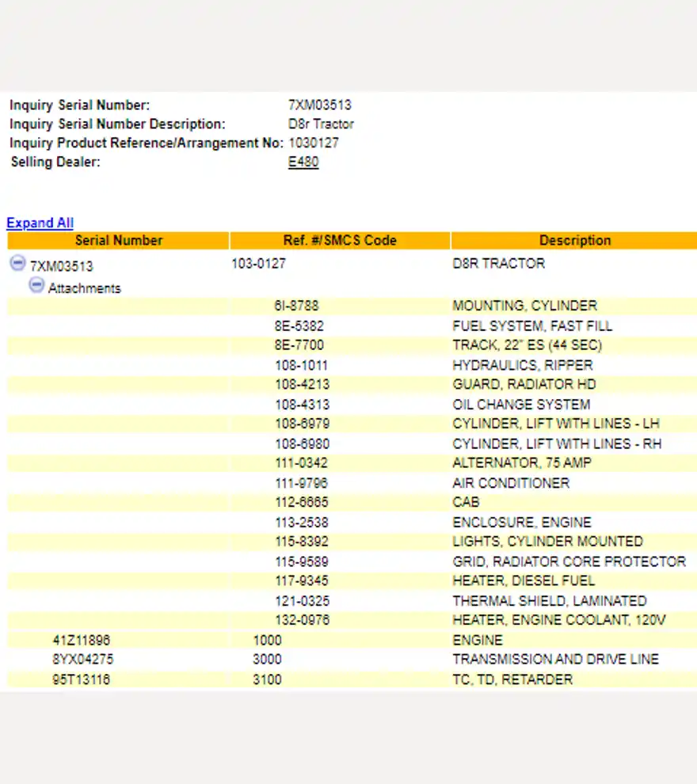
Task: Click the Description column header
Action: click(x=574, y=241)
